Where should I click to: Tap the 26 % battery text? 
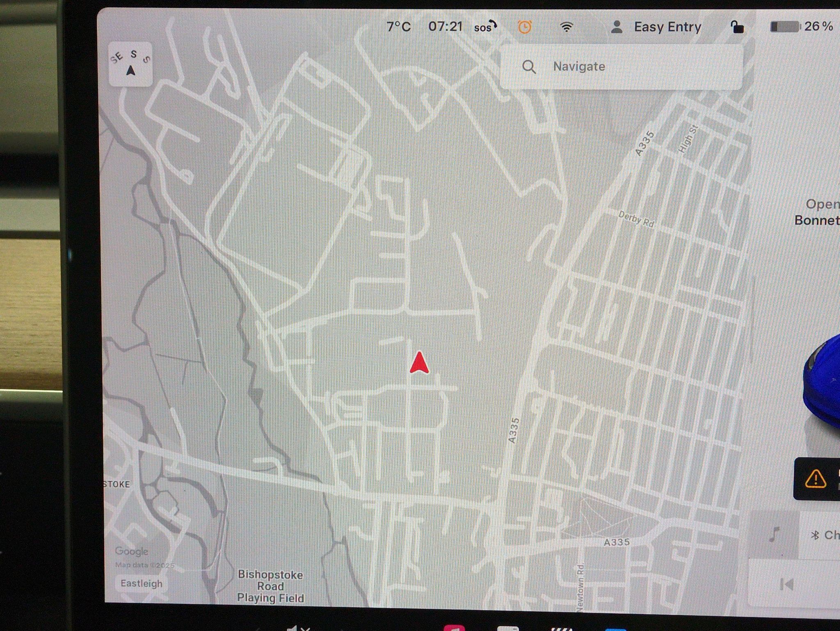point(818,27)
